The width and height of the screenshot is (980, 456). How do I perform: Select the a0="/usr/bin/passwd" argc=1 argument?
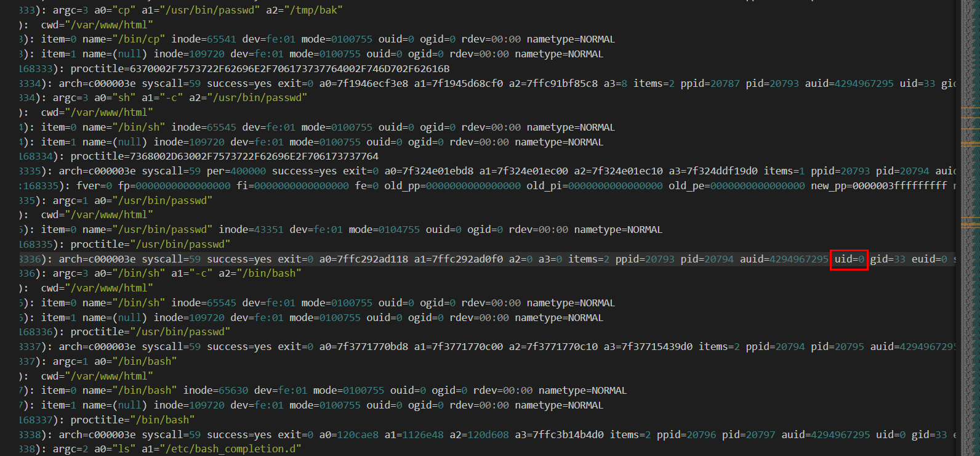coord(153,200)
